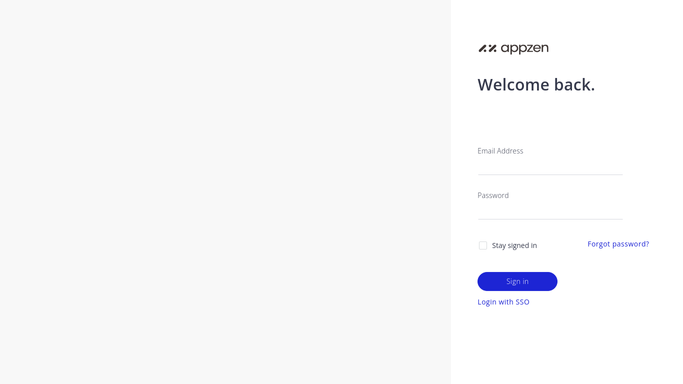Click the empty gray left panel
The width and height of the screenshot is (683, 384).
tap(225, 192)
